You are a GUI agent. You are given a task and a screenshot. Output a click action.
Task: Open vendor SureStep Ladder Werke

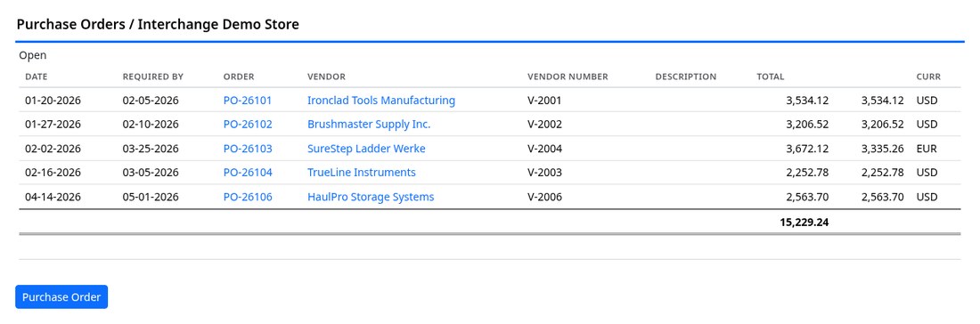point(366,149)
